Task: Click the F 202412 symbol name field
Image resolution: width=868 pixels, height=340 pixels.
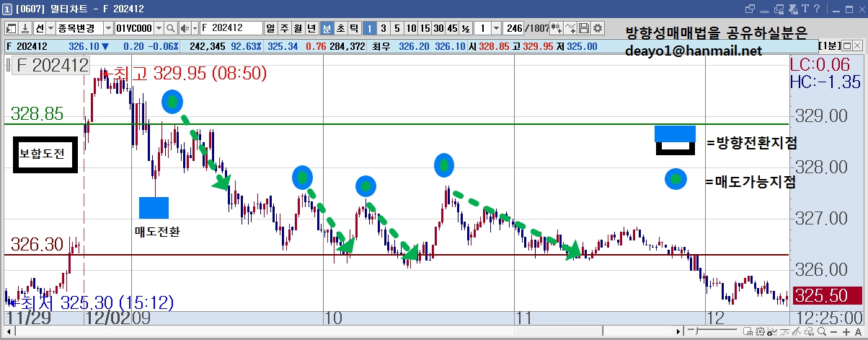Action: click(x=231, y=28)
